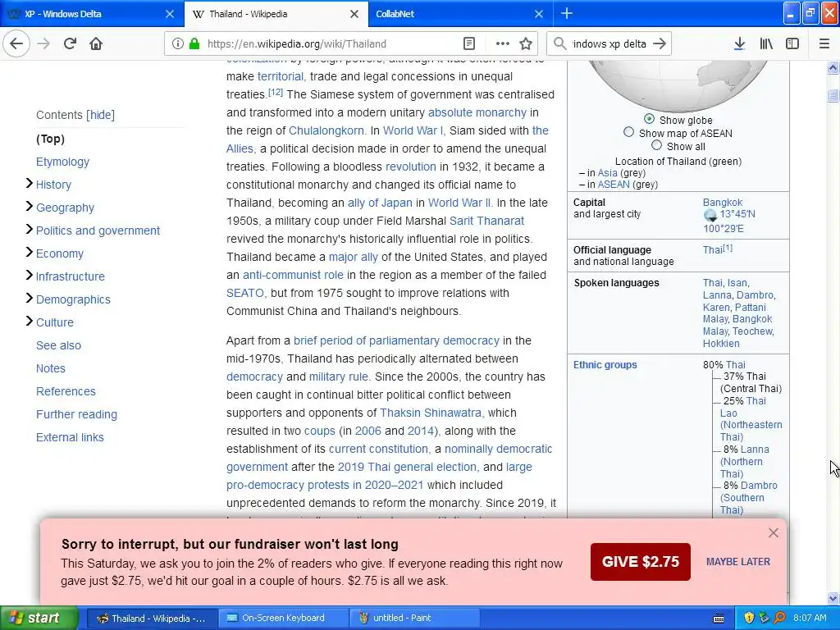Close the CollabNet tab

539,14
